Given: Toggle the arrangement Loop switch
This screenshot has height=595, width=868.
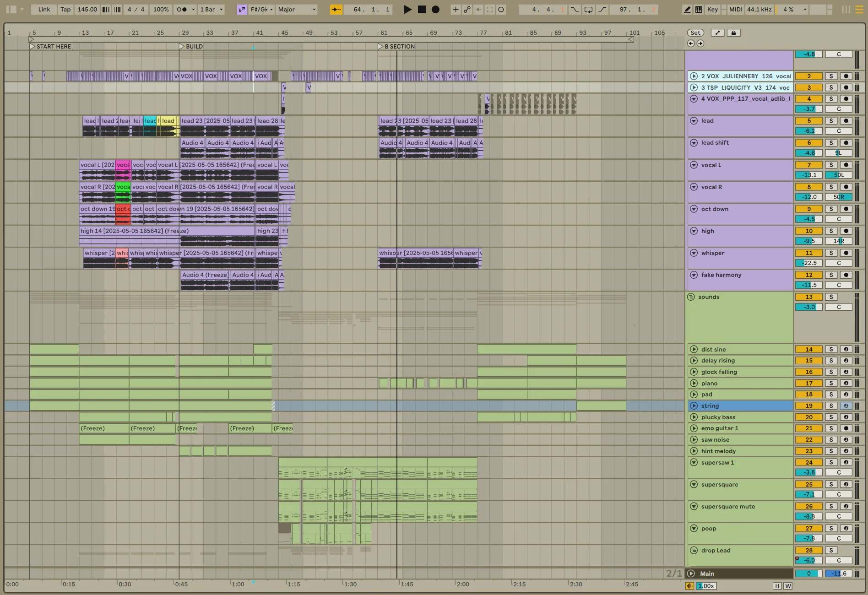Looking at the screenshot, I should coord(589,9).
